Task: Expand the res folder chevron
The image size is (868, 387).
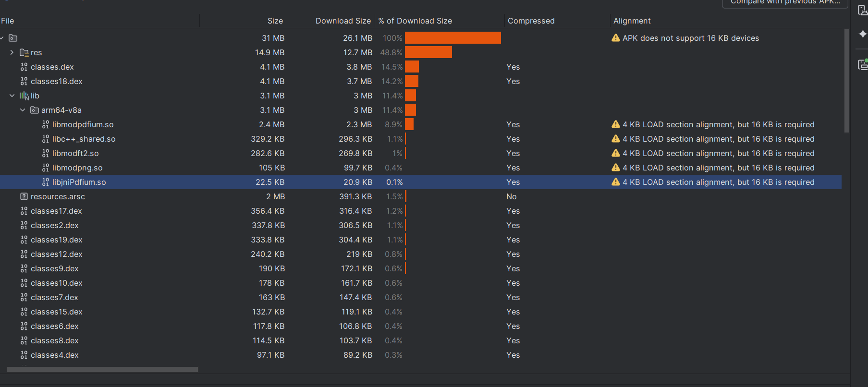Action: pos(12,52)
